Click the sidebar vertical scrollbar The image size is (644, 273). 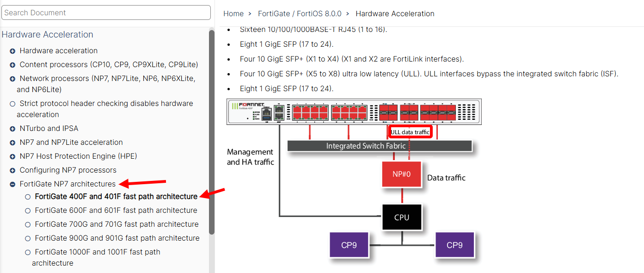tap(212, 132)
